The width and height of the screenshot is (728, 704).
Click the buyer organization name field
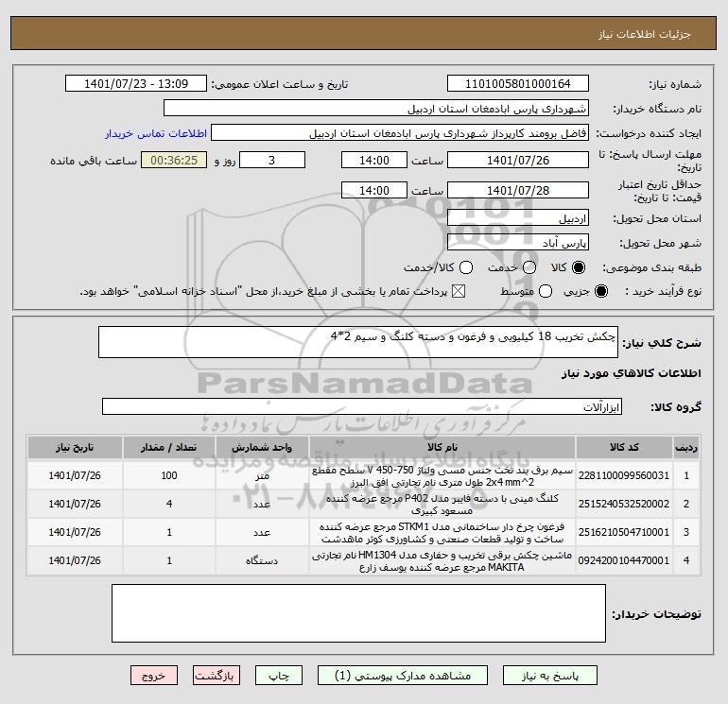pos(376,109)
